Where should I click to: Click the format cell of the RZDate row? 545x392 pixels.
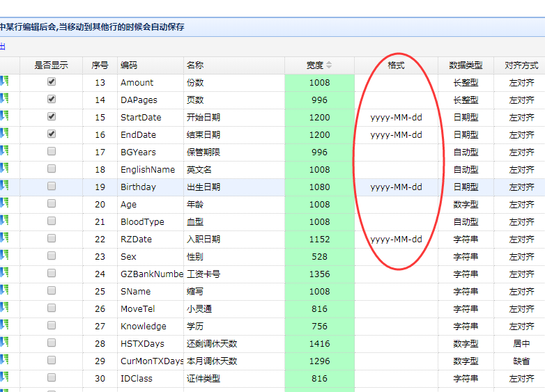[x=396, y=240]
